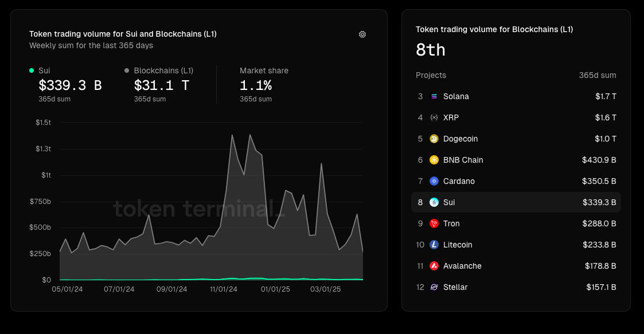Click the $0 y-axis label
The width and height of the screenshot is (644, 334).
46,280
